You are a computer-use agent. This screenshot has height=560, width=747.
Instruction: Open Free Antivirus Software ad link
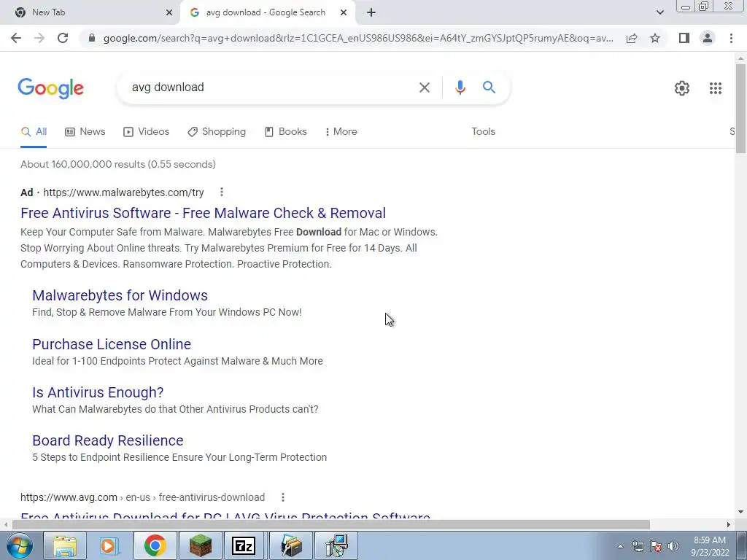(x=203, y=213)
